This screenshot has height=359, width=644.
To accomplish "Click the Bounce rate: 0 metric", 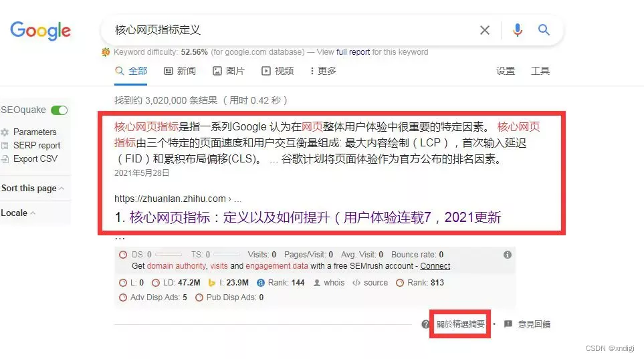I will pyautogui.click(x=417, y=255).
